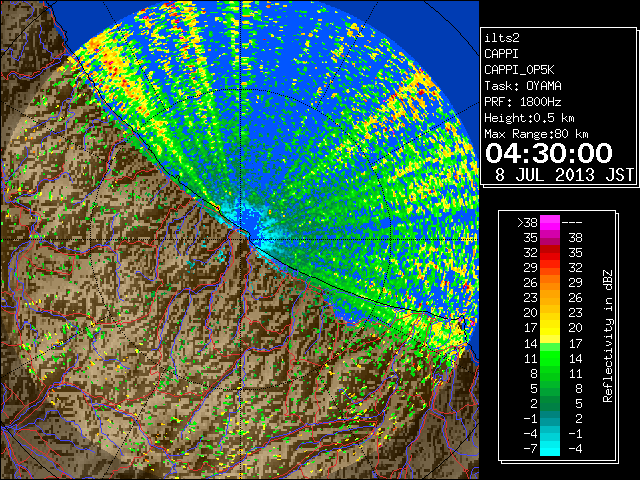Click the 'CAPPI_0P5K' product name text
The height and width of the screenshot is (480, 640).
point(519,70)
